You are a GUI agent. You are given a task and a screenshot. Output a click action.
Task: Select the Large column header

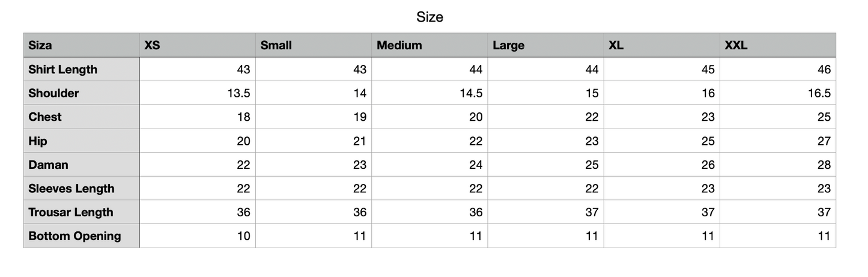point(546,45)
